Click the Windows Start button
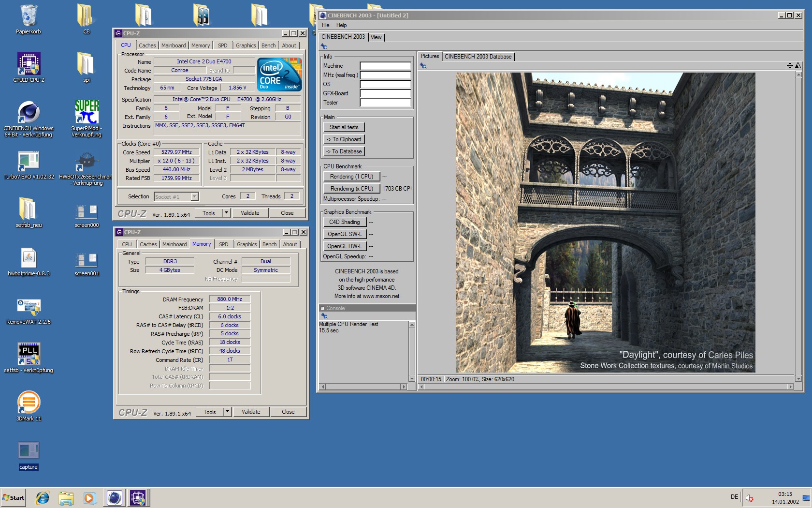812x508 pixels. coord(13,497)
